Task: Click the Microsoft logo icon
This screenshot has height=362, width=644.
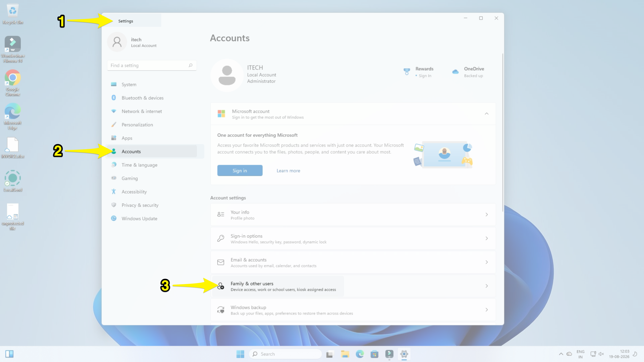Action: (221, 114)
